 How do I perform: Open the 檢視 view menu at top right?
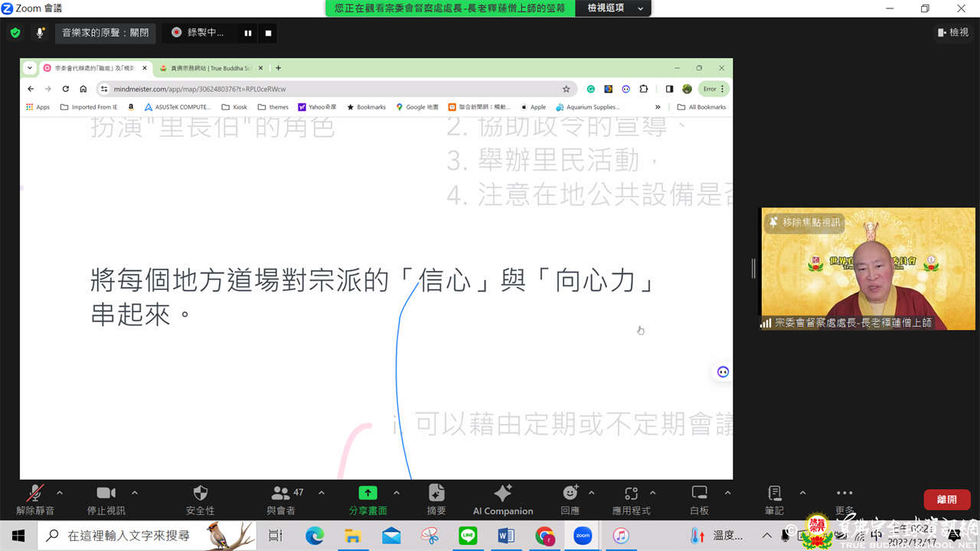click(953, 32)
